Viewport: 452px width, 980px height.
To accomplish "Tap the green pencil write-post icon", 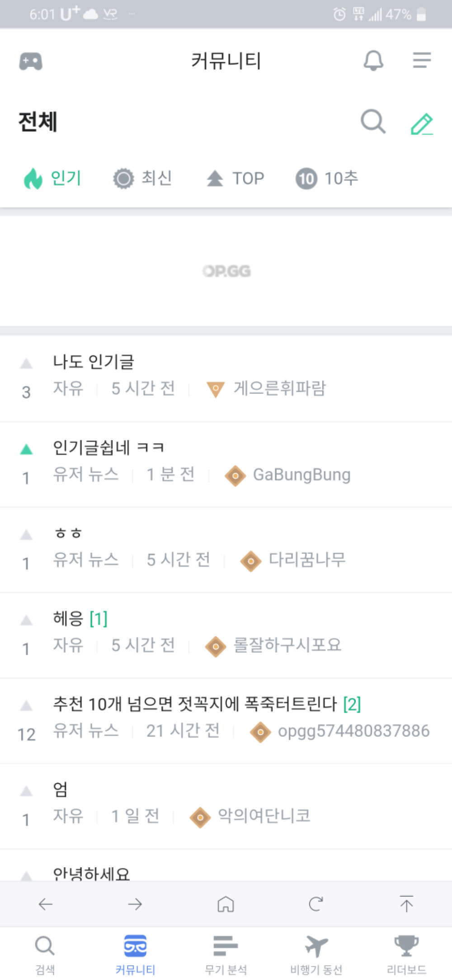I will tap(422, 124).
